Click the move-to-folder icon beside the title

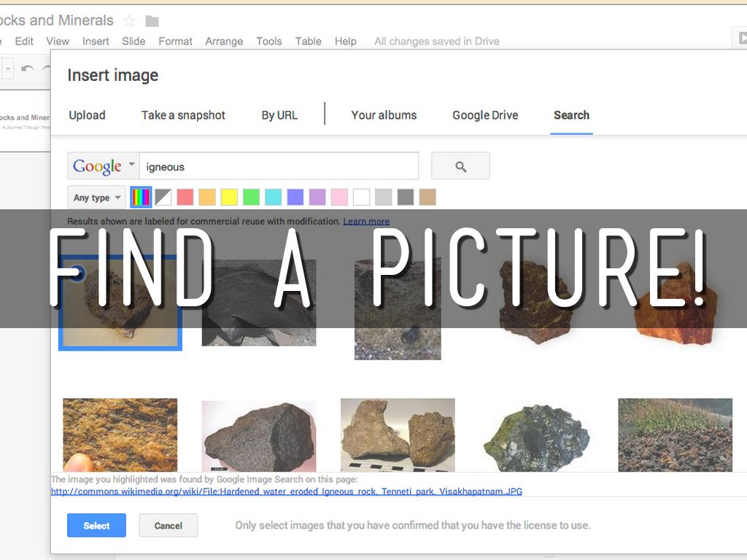coord(152,21)
